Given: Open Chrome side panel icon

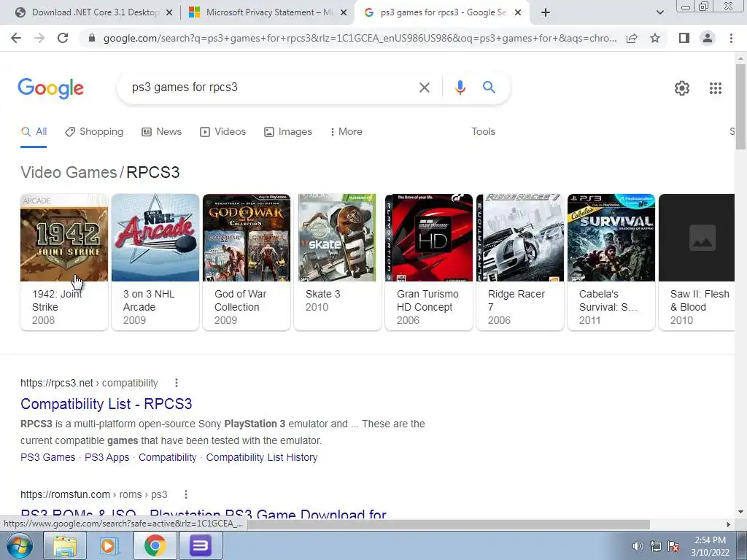Looking at the screenshot, I should [x=684, y=38].
